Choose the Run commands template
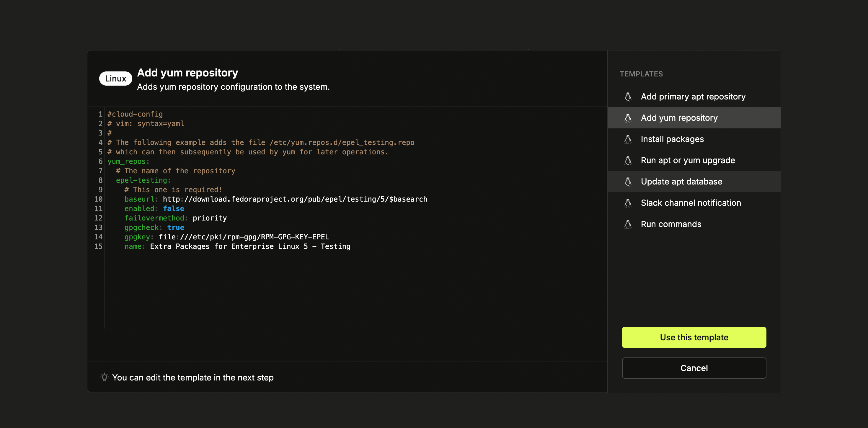This screenshot has width=868, height=428. click(671, 224)
